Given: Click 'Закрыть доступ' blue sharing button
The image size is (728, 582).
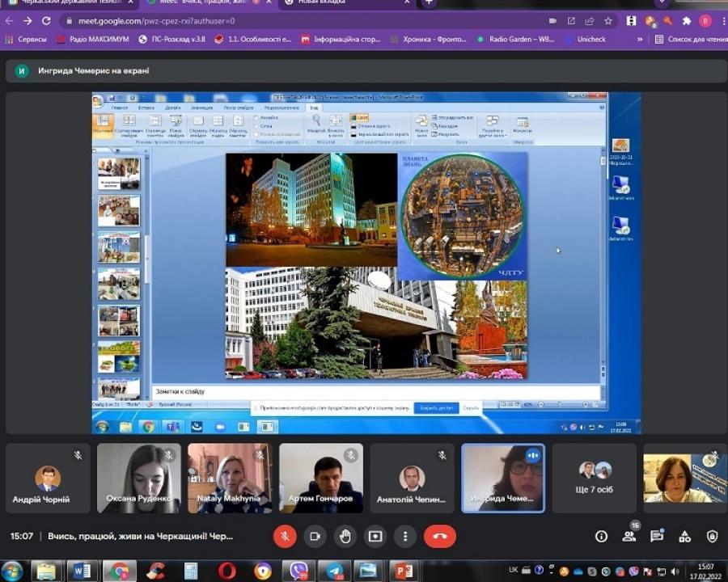Looking at the screenshot, I should tap(436, 408).
